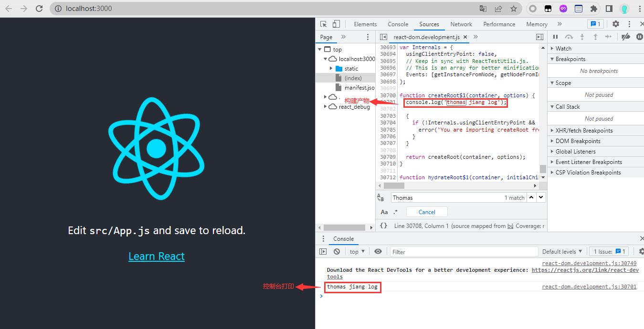This screenshot has height=329, width=644.
Task: Click the console Filter input
Action: 464,252
